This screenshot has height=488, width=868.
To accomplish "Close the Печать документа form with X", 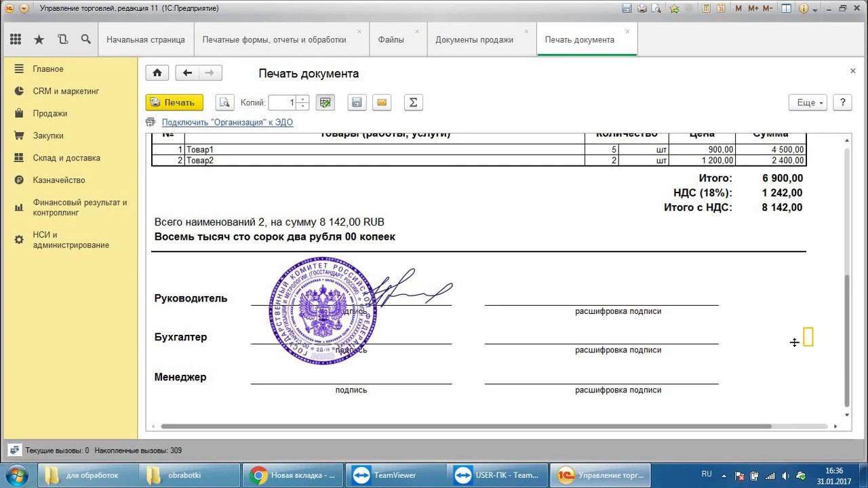I will pos(853,70).
